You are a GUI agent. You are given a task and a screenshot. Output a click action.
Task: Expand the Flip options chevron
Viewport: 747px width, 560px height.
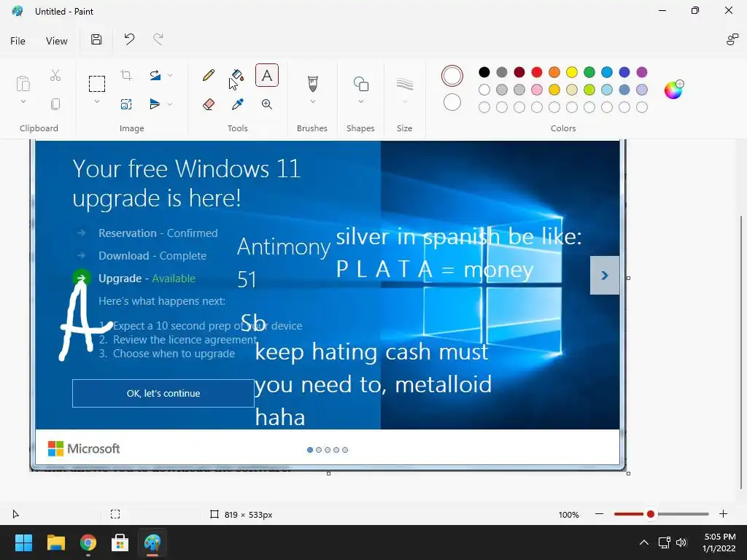(170, 104)
